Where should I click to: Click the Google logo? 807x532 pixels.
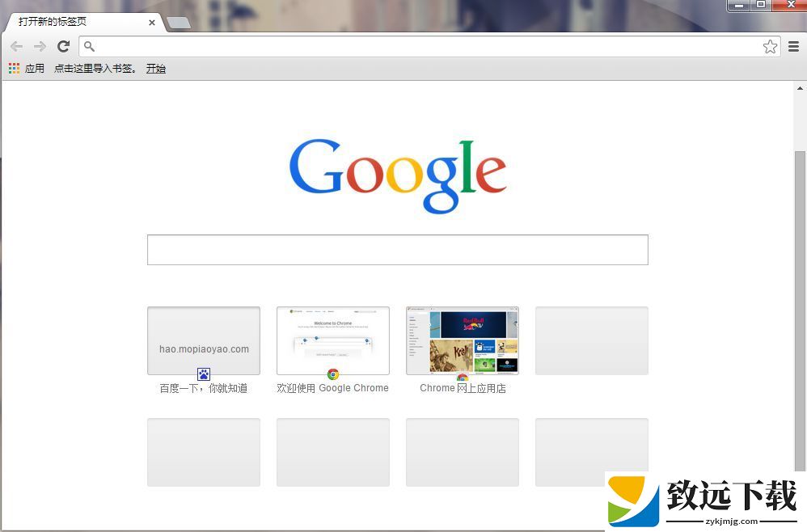398,176
